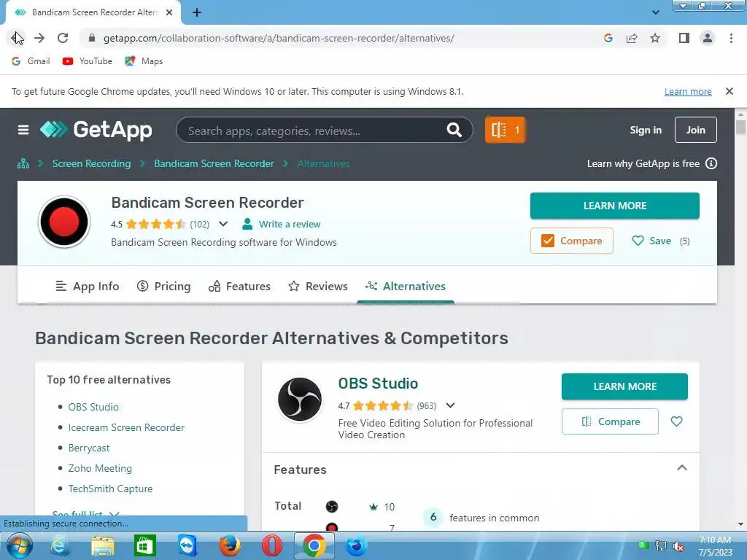Open Icecream Screen Recorder link
Screen dimensions: 747x560
pyautogui.click(x=126, y=427)
